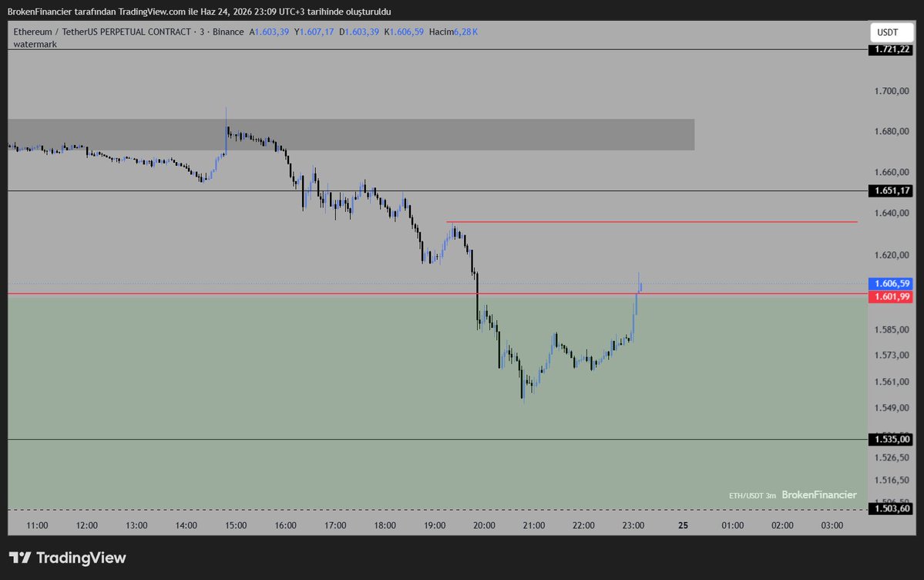
Task: Click the 19:00 time axis label
Action: click(x=435, y=525)
